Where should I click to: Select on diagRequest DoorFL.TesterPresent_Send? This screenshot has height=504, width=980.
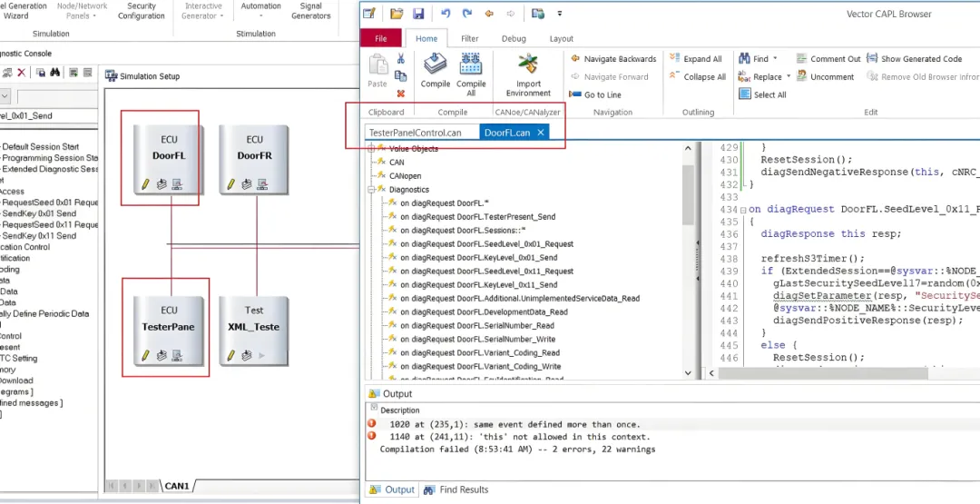(477, 217)
